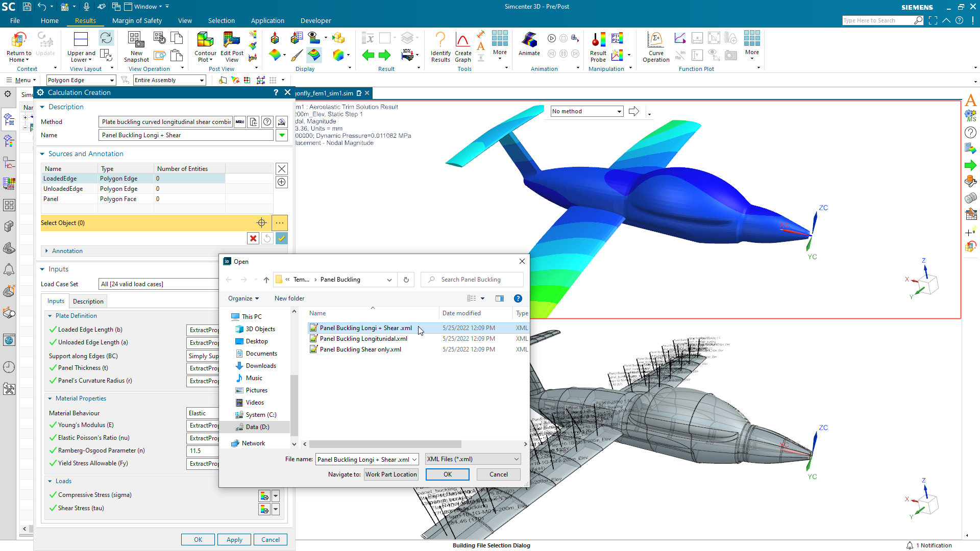
Task: Toggle the preview pane in the Open dialog
Action: point(500,298)
